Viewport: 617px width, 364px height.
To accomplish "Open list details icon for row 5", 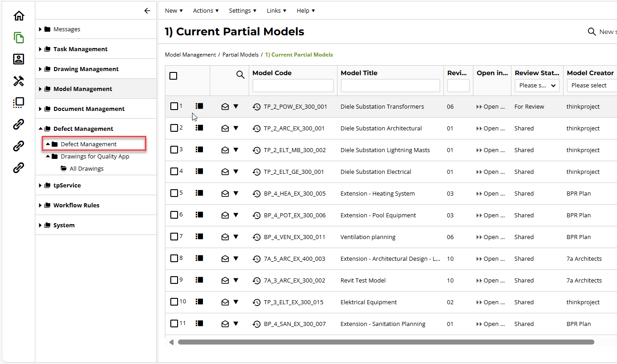I will 199,193.
